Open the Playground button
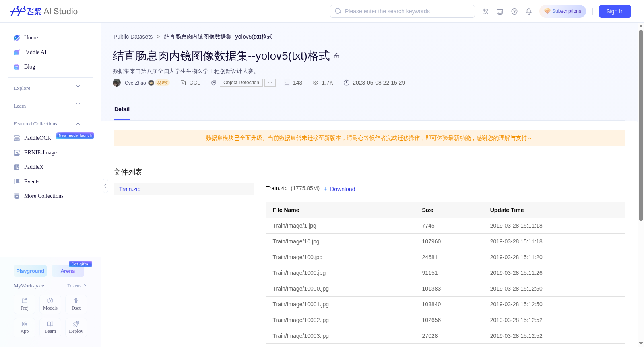Image resolution: width=644 pixels, height=347 pixels. click(x=30, y=271)
